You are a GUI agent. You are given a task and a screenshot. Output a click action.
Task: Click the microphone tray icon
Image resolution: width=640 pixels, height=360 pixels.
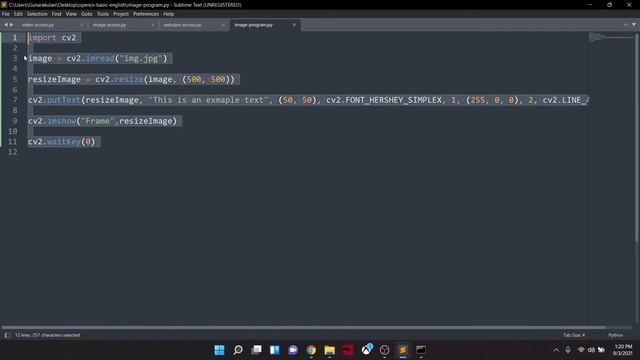click(x=568, y=350)
